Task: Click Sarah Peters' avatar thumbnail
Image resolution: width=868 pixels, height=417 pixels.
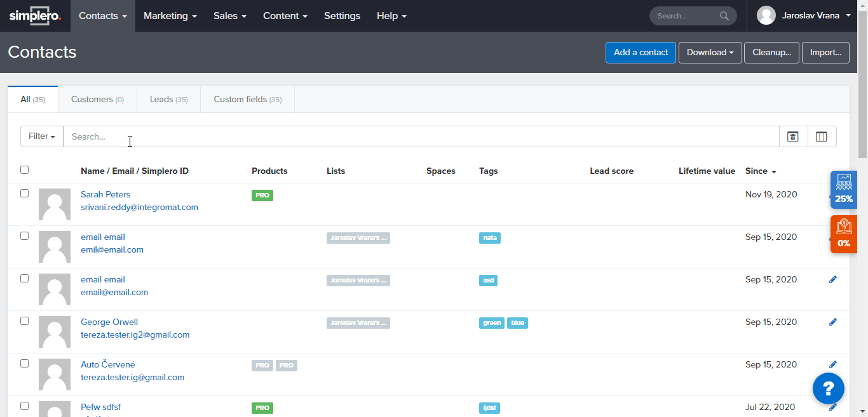Action: tap(55, 204)
